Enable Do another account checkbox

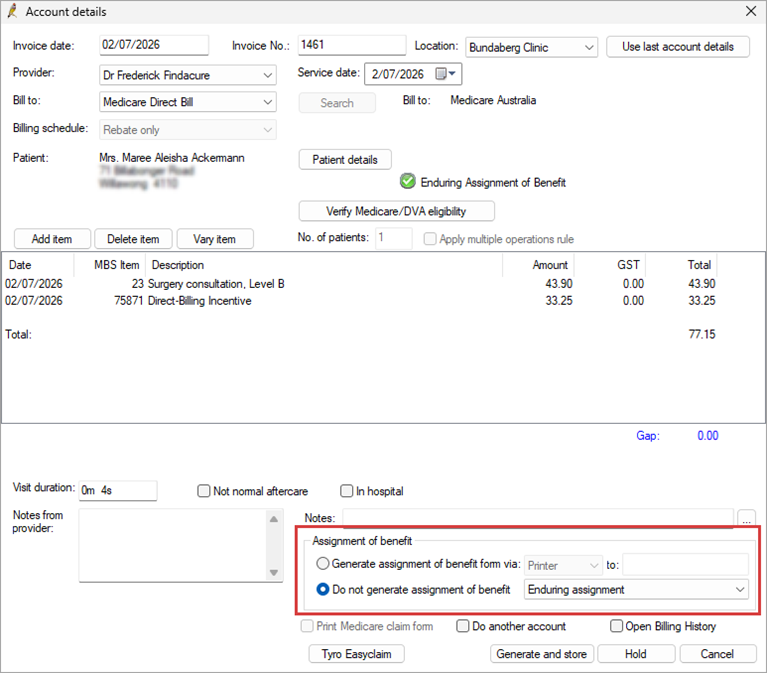462,626
